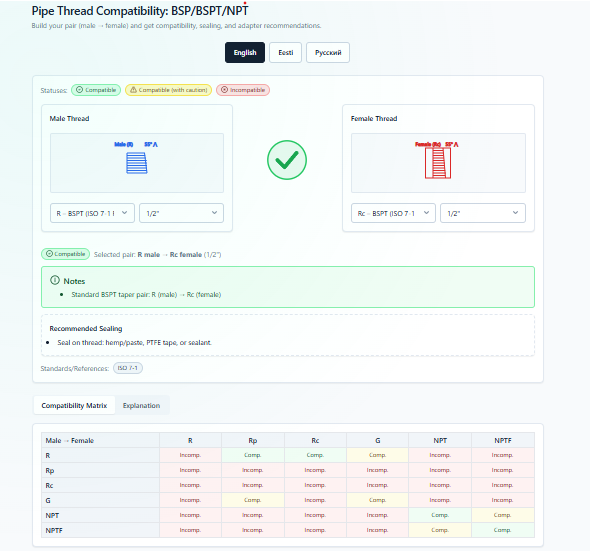This screenshot has height=551, width=590.
Task: Click the Female Thread panel heading
Action: [374, 118]
